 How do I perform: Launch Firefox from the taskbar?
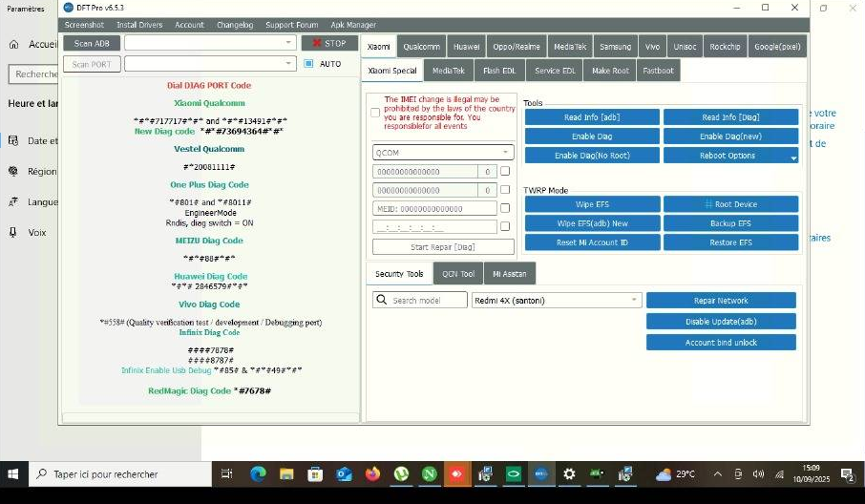[x=372, y=473]
